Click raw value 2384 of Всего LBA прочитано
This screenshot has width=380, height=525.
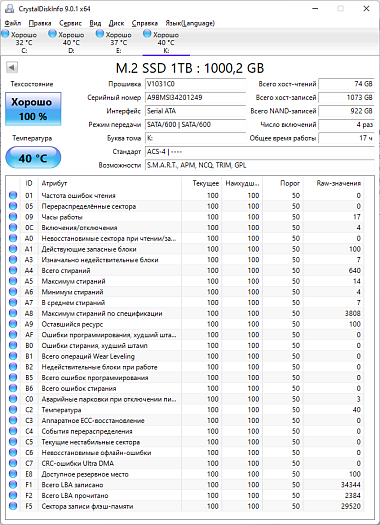[353, 496]
